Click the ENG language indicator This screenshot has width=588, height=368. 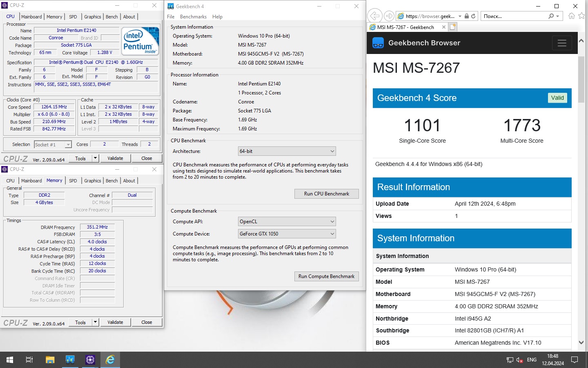532,360
